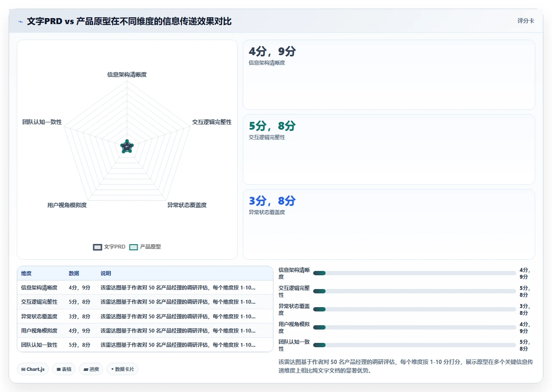Click the 数据卡片 chip
This screenshot has width=552, height=392.
pyautogui.click(x=122, y=369)
